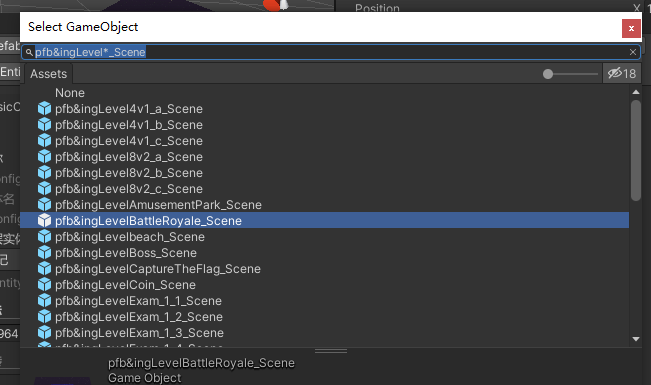The image size is (651, 385).
Task: Select None in the object list
Action: [70, 93]
